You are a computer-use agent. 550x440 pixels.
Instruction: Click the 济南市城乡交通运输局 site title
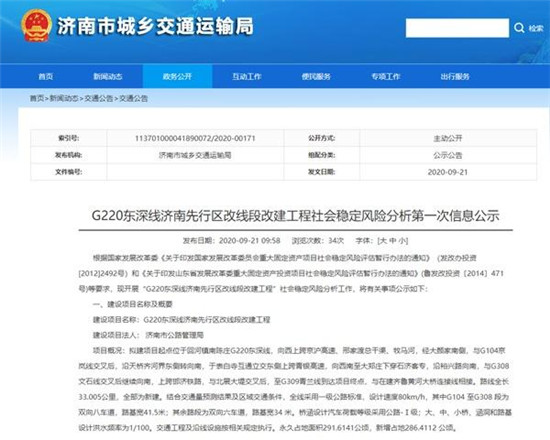pos(155,26)
